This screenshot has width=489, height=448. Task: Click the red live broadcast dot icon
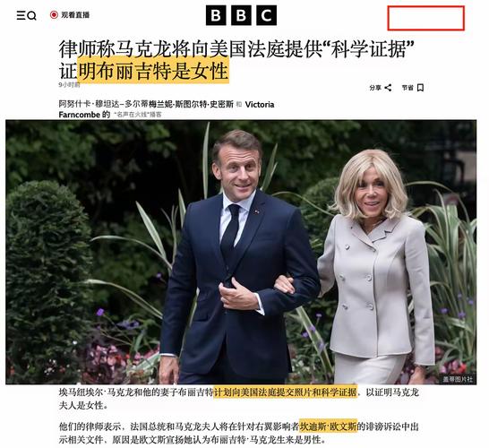click(x=54, y=14)
